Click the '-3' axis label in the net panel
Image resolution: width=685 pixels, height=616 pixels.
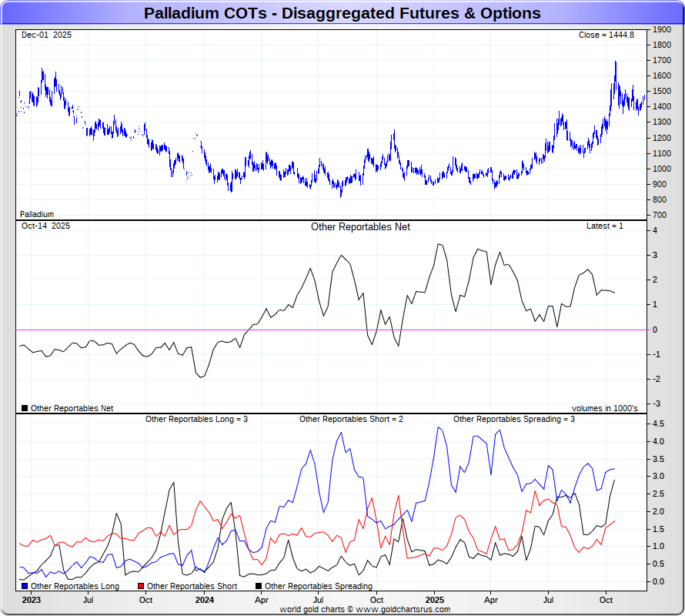tap(657, 403)
